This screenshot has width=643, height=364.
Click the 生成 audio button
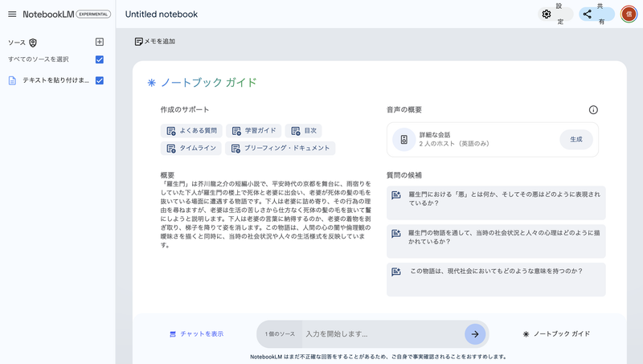[x=575, y=139]
